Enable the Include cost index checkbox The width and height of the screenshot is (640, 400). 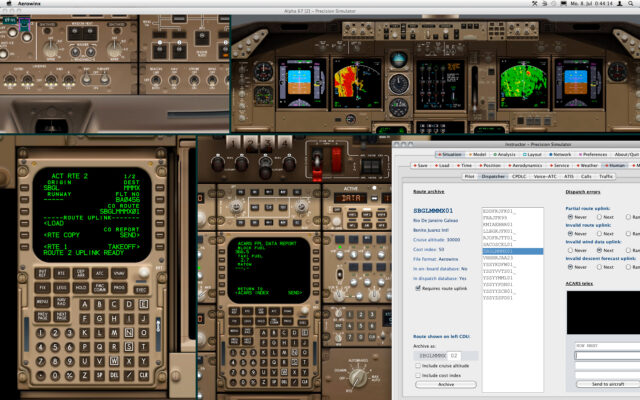[417, 374]
